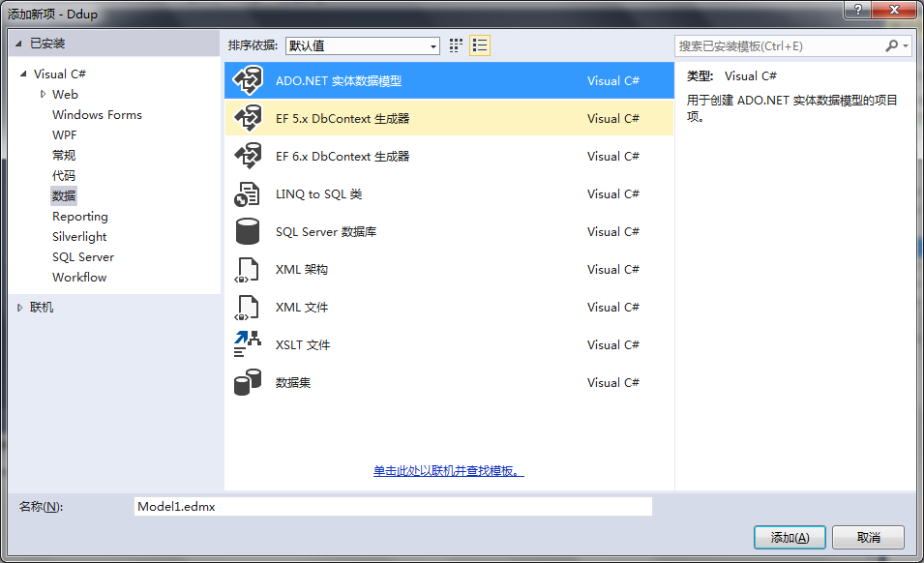This screenshot has height=563, width=924.
Task: Click the EF 6.x DbContext 生成器 icon
Action: 248,156
